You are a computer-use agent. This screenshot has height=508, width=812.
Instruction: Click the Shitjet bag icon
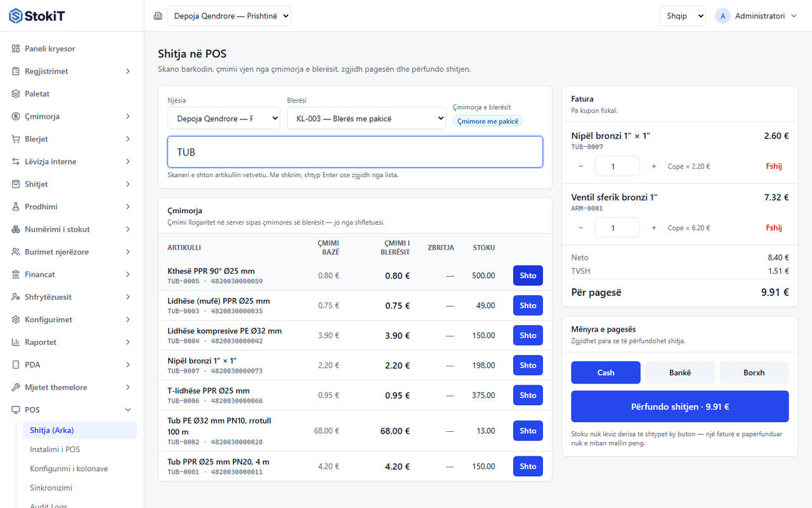click(16, 184)
